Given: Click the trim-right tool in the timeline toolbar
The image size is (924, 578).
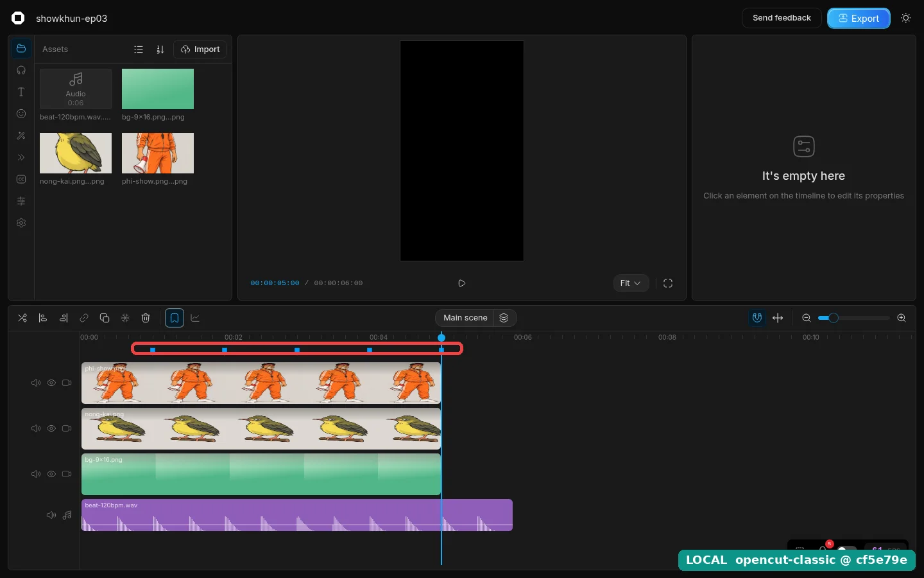Looking at the screenshot, I should click(64, 318).
